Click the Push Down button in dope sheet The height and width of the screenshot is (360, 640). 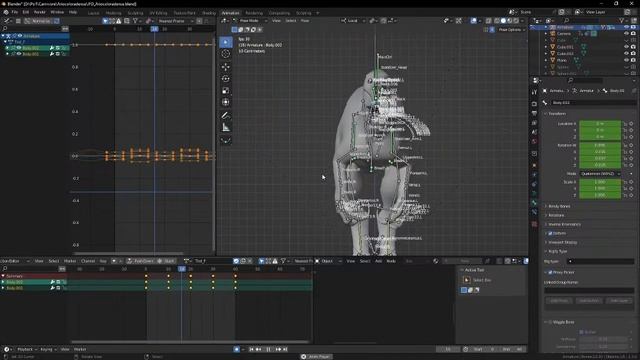coord(140,261)
